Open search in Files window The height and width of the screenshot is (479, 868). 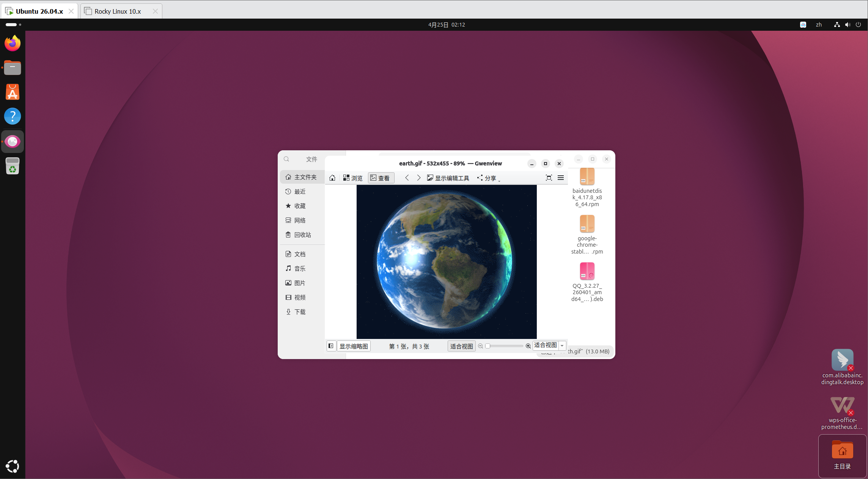[x=286, y=159]
